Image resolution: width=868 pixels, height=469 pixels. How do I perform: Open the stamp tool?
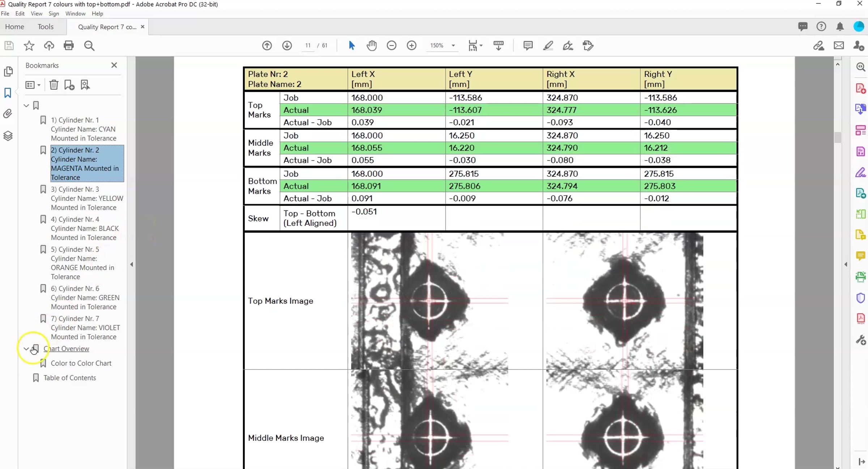588,46
